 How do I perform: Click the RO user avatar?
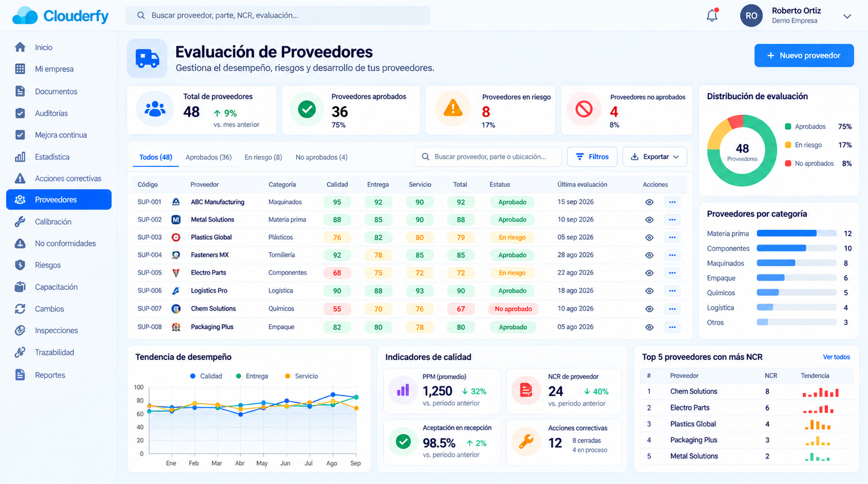coord(751,16)
